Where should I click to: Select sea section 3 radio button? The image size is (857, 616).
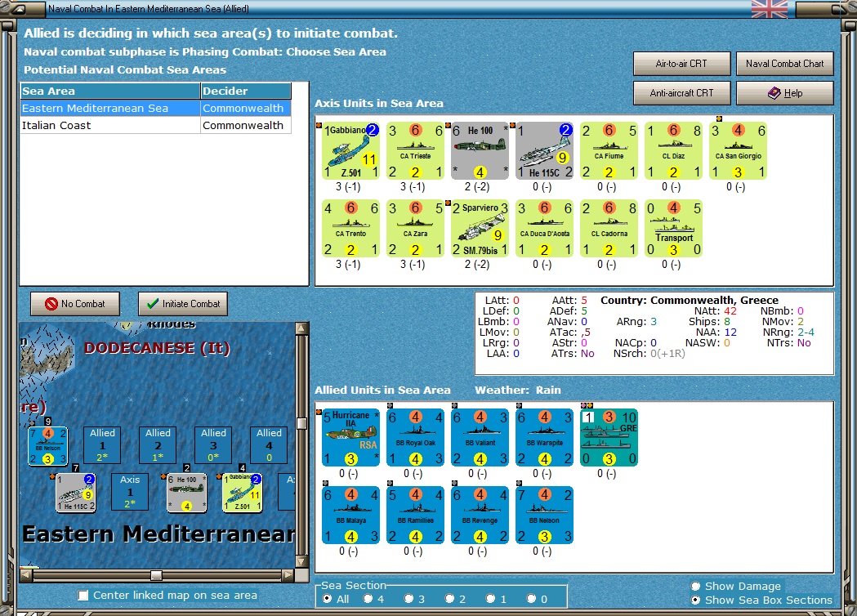point(408,599)
